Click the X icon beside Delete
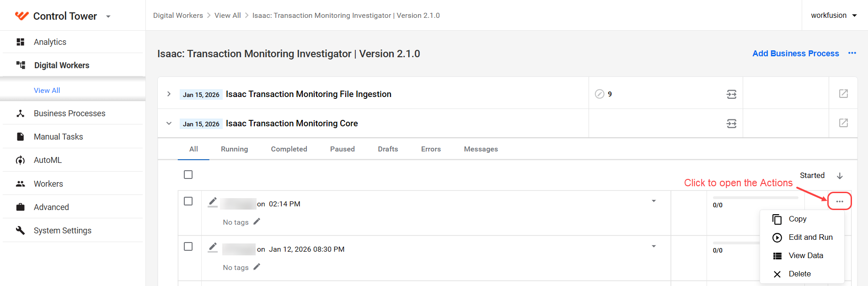The image size is (868, 286). pyautogui.click(x=777, y=274)
